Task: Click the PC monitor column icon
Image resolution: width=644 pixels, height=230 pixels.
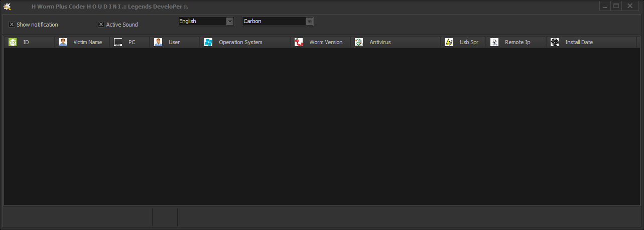Action: (118, 42)
